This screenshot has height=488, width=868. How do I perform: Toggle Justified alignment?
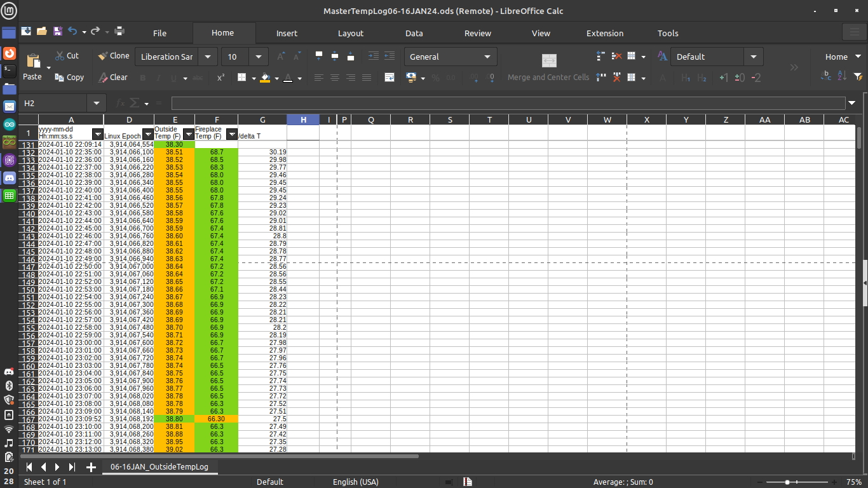tap(367, 78)
